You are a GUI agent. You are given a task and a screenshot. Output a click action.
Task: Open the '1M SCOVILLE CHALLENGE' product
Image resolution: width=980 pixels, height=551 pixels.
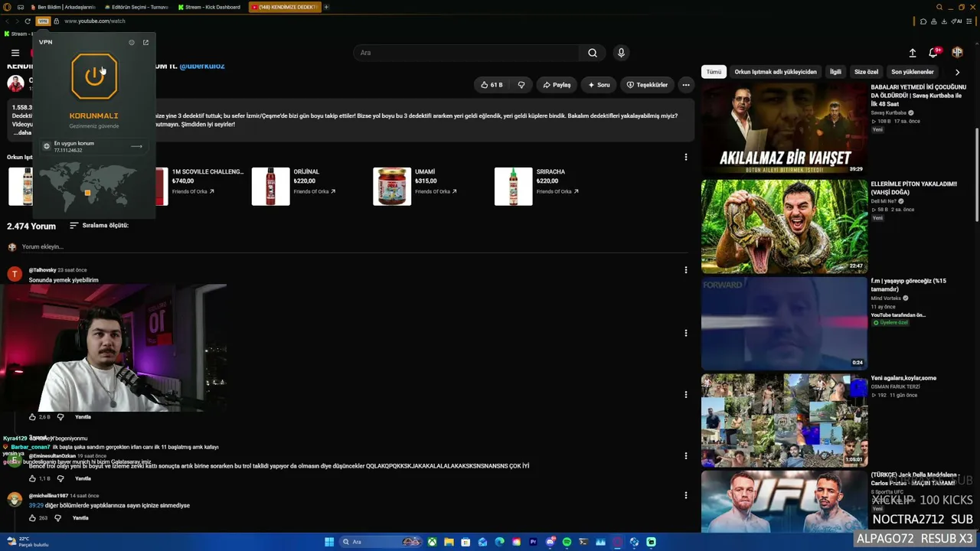pos(207,172)
